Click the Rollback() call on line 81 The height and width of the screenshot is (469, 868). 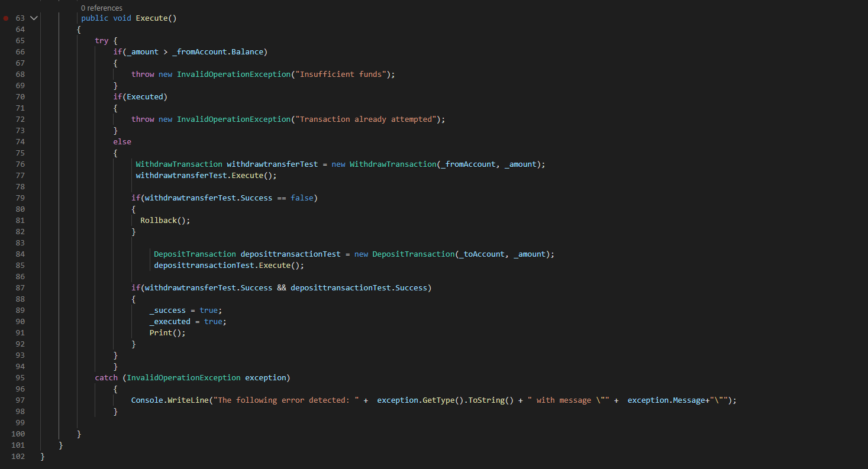coord(164,220)
